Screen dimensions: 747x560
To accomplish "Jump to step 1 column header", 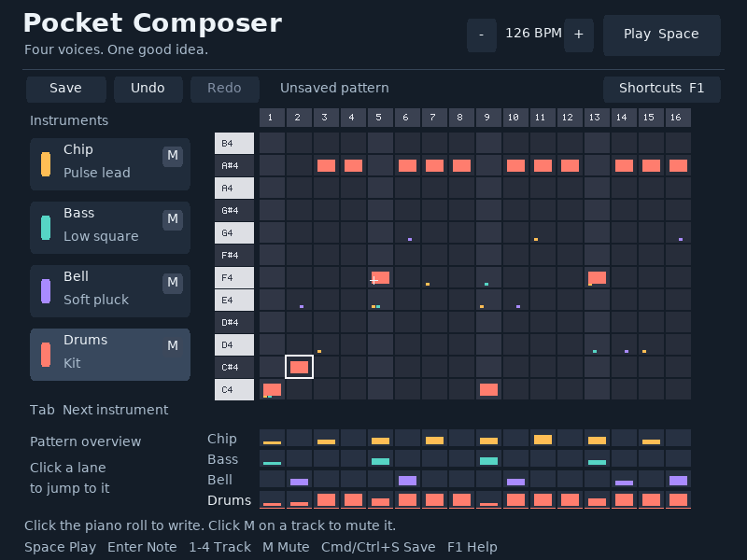I will (272, 118).
